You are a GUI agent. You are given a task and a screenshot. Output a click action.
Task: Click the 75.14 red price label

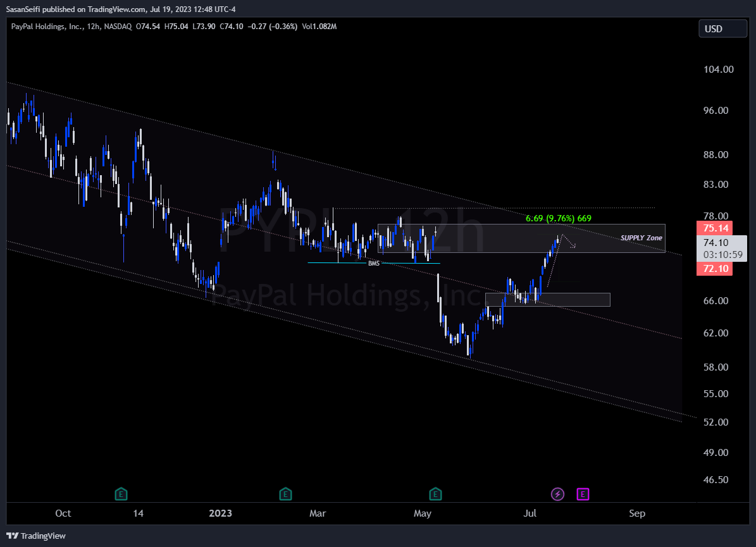pos(715,228)
